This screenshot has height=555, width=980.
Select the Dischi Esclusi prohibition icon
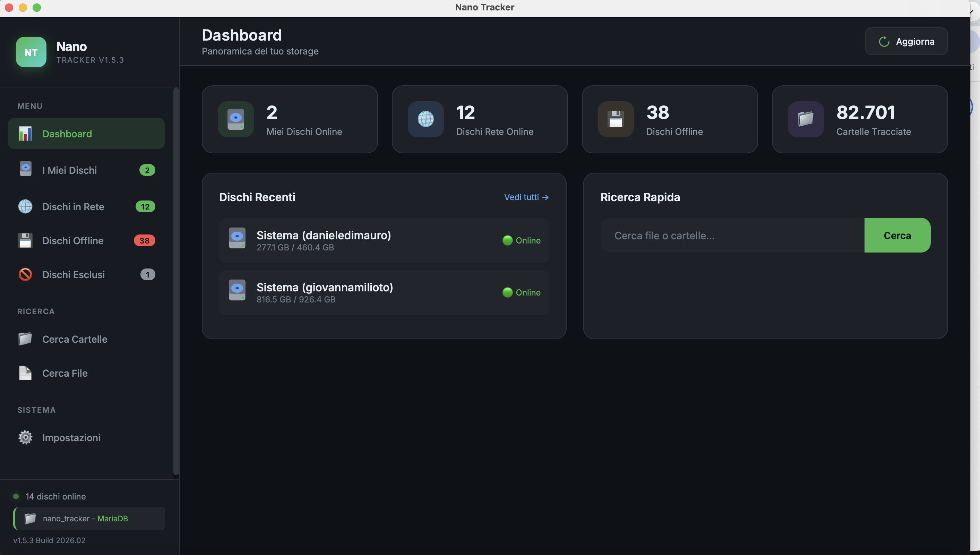tap(25, 274)
